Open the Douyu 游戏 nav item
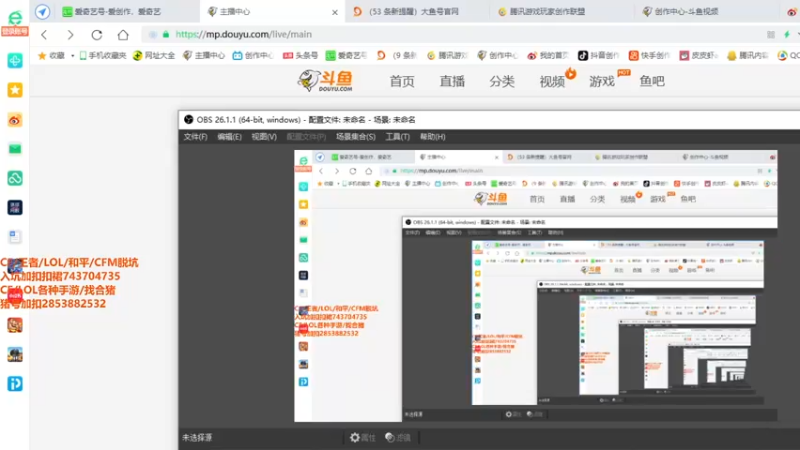Viewport: 800px width, 450px height. coord(602,81)
